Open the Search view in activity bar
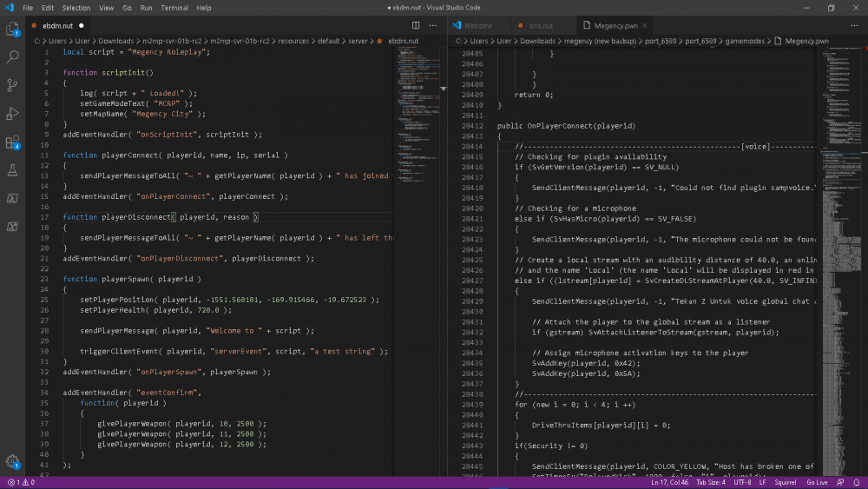This screenshot has height=489, width=868. [x=12, y=56]
